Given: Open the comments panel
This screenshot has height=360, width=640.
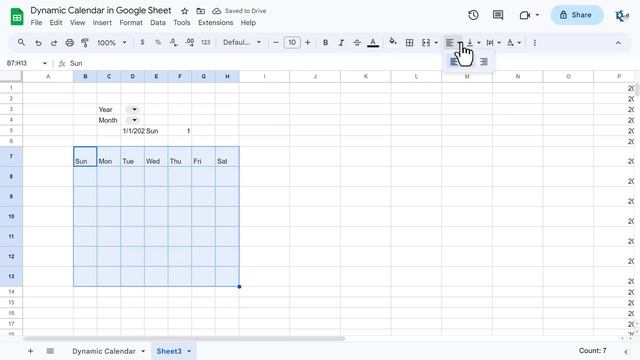Looking at the screenshot, I should click(498, 15).
